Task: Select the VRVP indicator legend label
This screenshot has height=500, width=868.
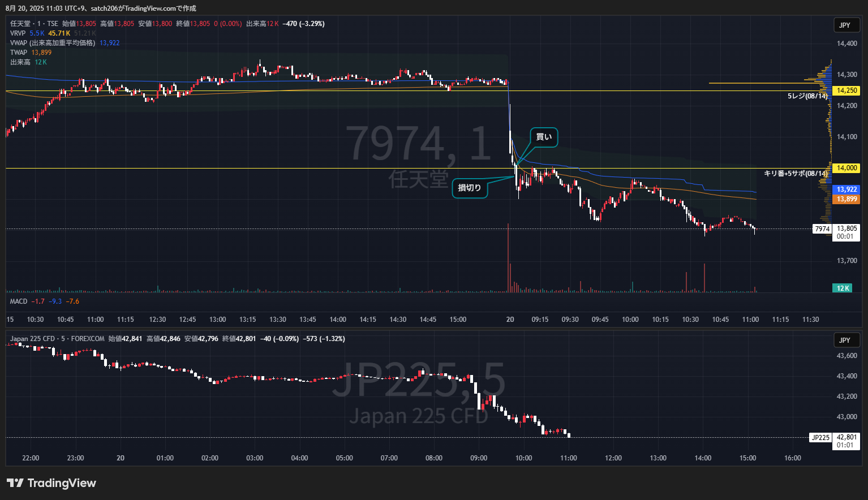Action: 18,33
